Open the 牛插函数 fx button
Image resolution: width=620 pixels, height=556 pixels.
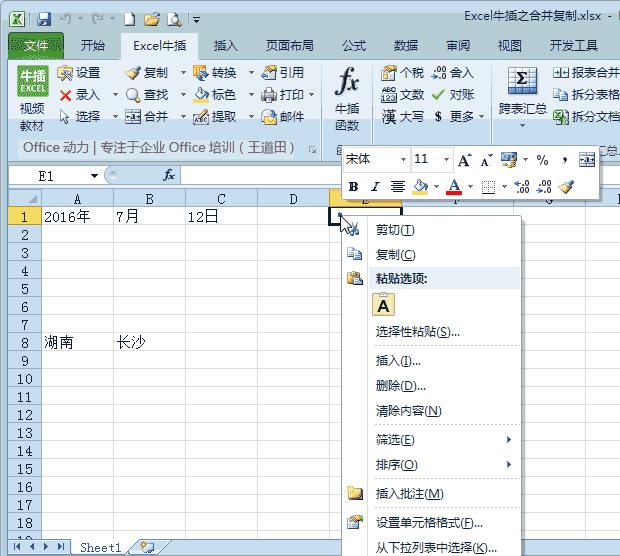tap(347, 99)
